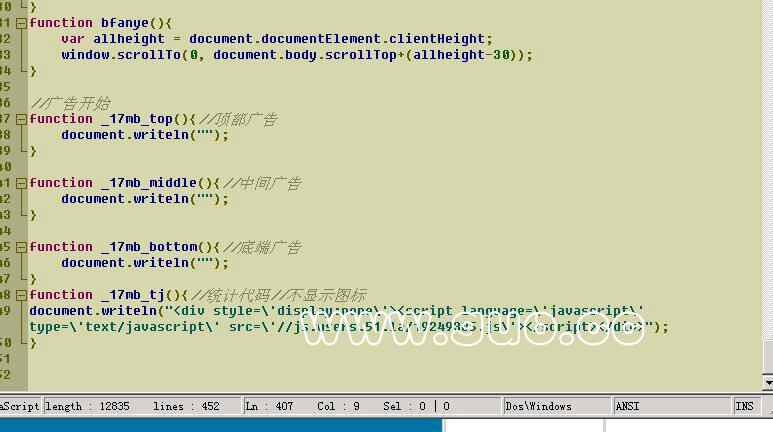Click the 'function bfanye(){' line
This screenshot has width=773, height=432.
pyautogui.click(x=100, y=23)
